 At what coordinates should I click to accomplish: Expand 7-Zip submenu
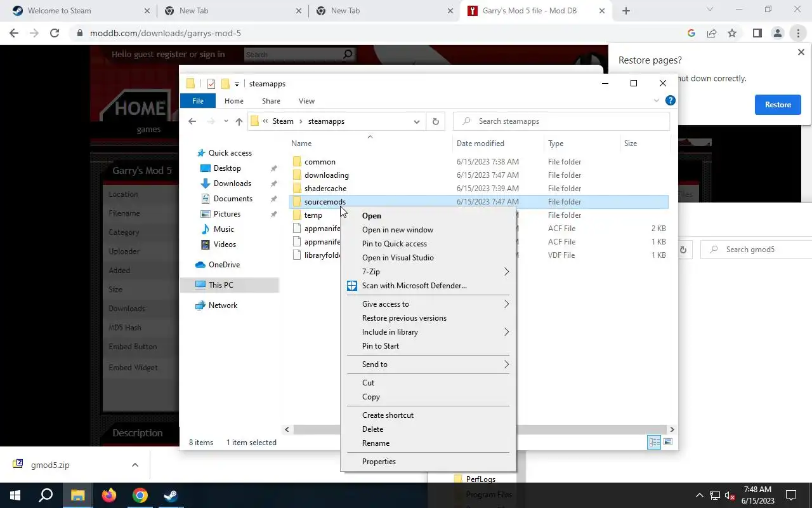pos(506,272)
